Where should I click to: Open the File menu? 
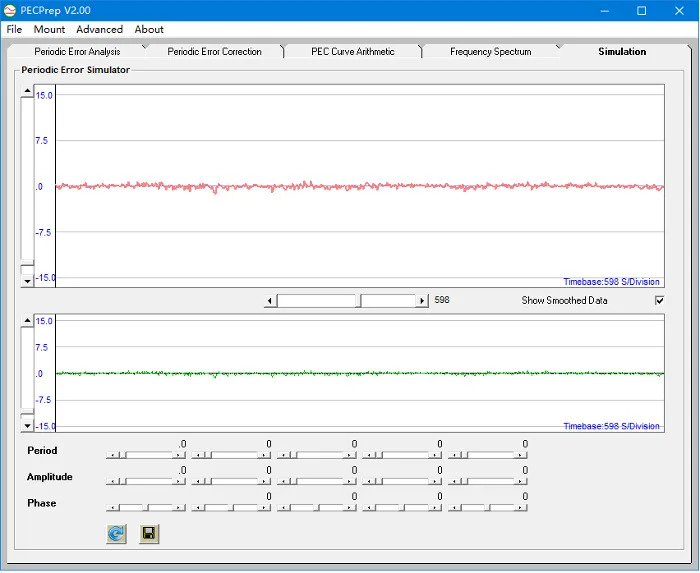pos(14,30)
